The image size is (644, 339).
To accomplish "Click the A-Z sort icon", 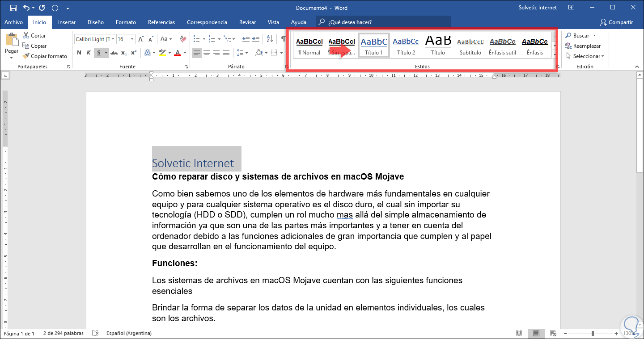I will 270,39.
